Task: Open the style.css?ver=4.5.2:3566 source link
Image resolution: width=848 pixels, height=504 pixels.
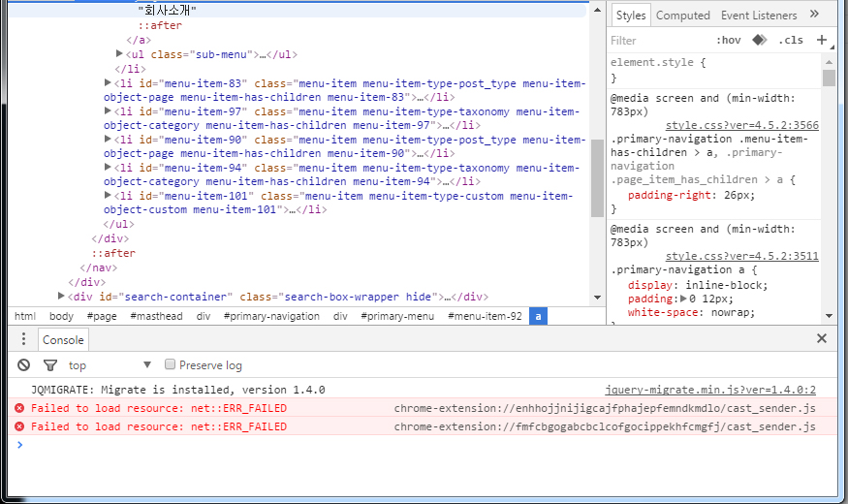Action: coord(742,125)
